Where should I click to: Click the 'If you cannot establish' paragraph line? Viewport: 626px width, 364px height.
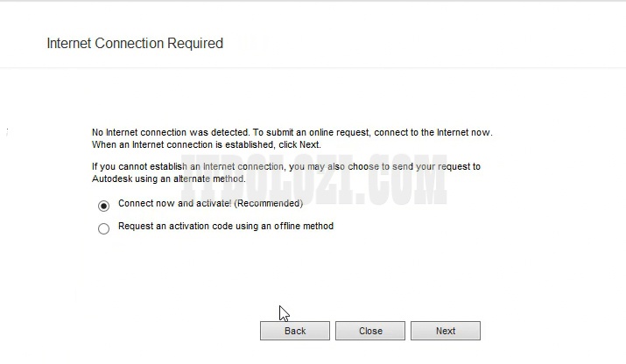[285, 166]
